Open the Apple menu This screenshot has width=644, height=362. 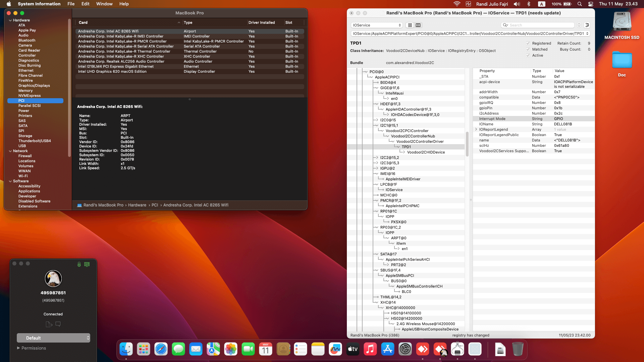(x=9, y=4)
